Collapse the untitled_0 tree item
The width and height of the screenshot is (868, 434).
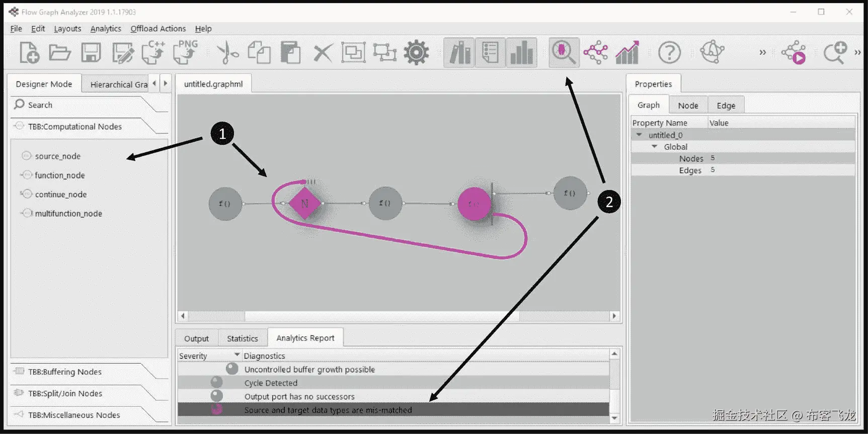[x=639, y=135]
